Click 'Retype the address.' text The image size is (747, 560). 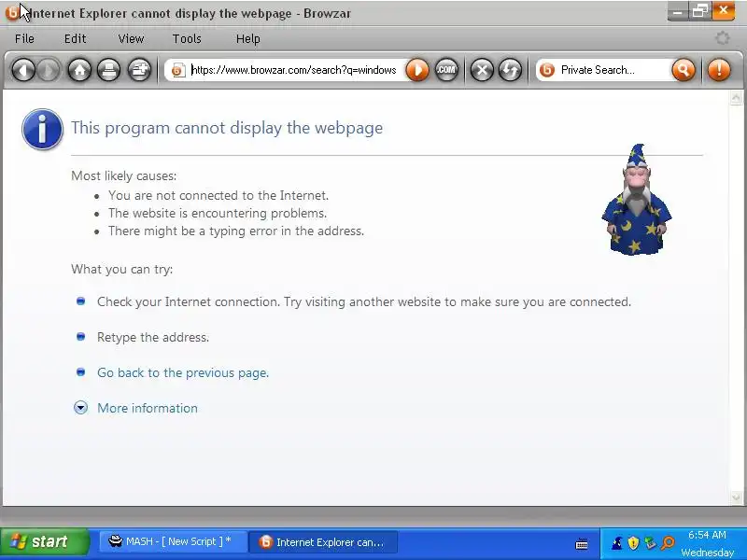pos(153,338)
